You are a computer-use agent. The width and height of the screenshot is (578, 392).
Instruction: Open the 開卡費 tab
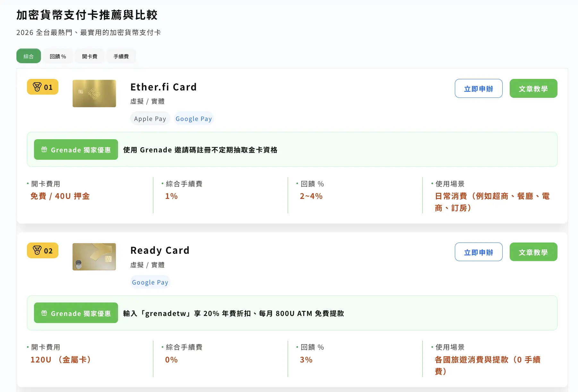89,56
